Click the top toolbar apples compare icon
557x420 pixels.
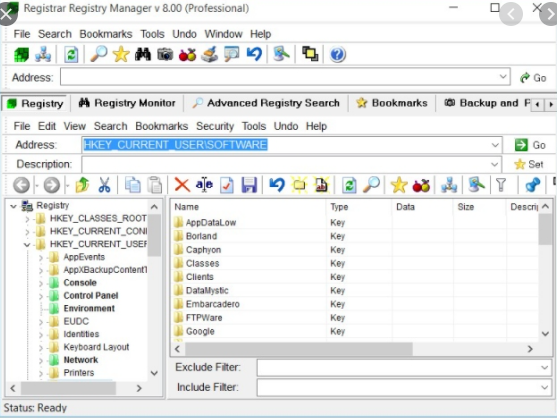[x=187, y=55]
